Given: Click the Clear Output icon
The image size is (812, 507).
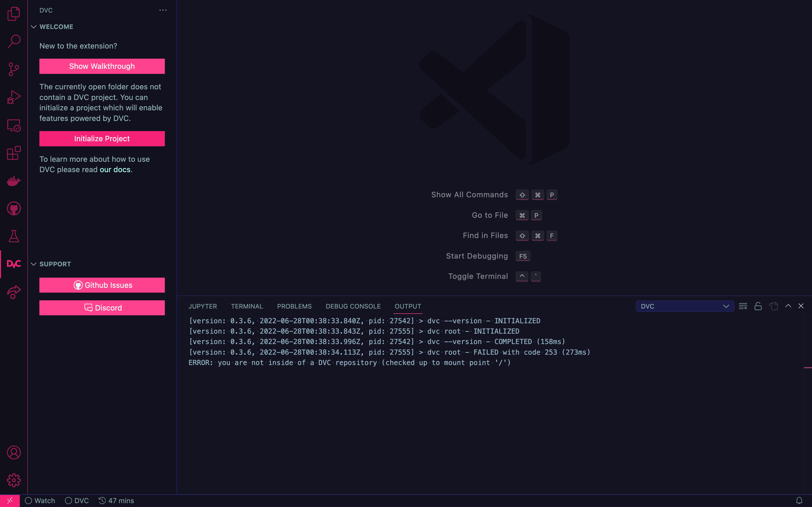Looking at the screenshot, I should pyautogui.click(x=743, y=306).
